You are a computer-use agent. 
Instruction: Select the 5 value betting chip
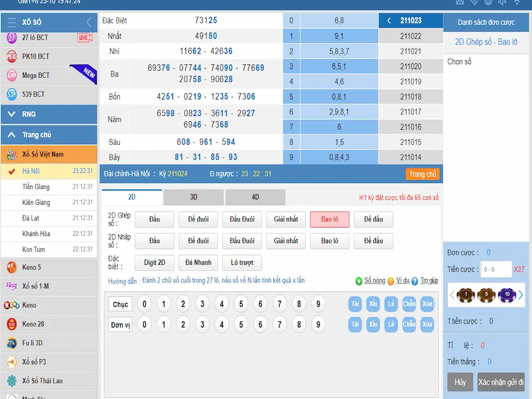[486, 295]
